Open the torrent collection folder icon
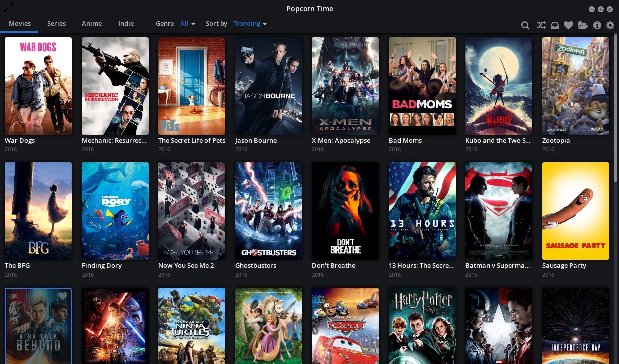The width and height of the screenshot is (619, 364). click(x=583, y=25)
